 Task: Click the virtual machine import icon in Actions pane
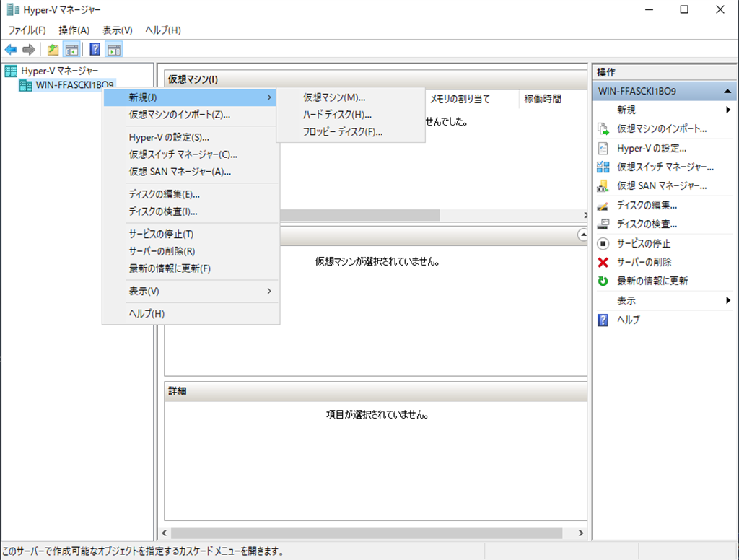click(x=603, y=129)
